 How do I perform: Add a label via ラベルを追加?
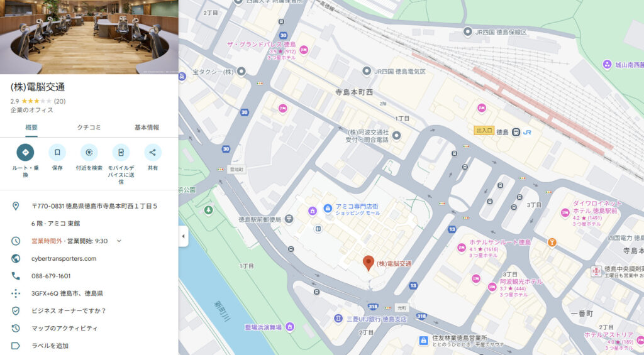pyautogui.click(x=50, y=346)
